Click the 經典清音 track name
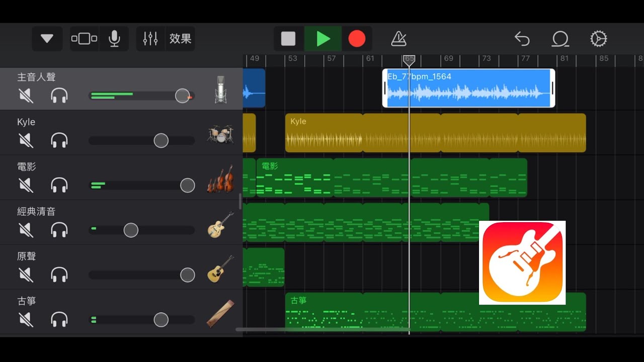 [x=36, y=212]
